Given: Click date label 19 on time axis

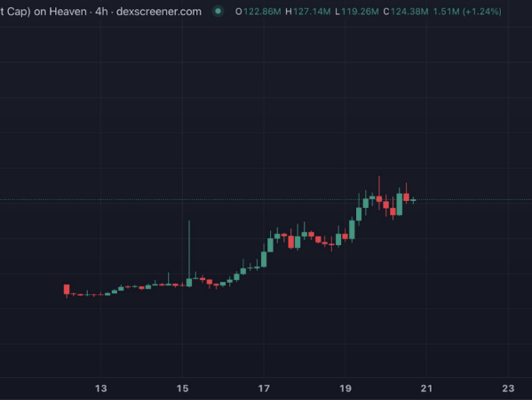Looking at the screenshot, I should [x=345, y=388].
